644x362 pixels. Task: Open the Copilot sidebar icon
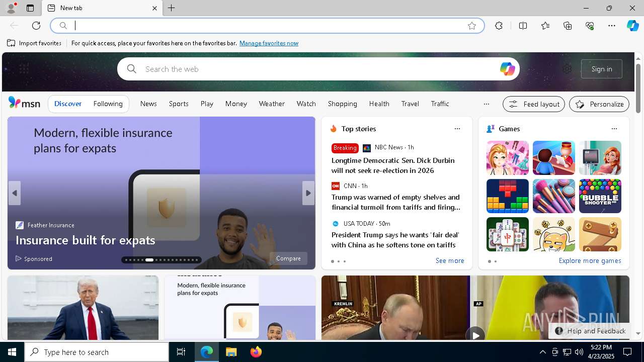coord(632,26)
